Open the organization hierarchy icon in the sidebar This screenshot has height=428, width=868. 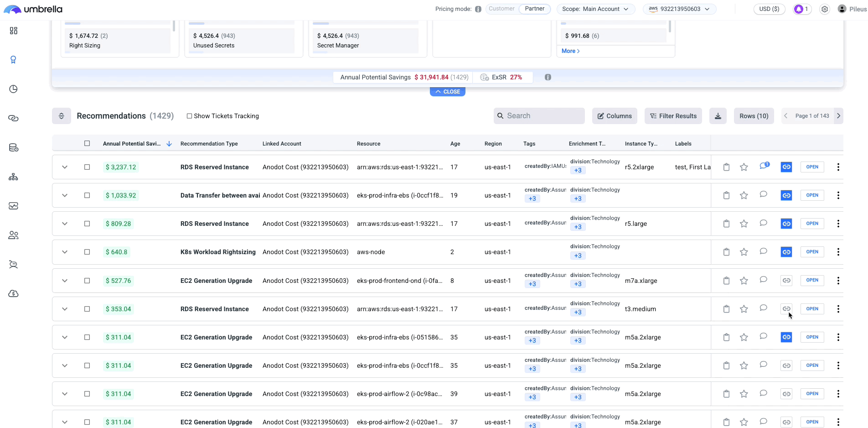pos(14,177)
